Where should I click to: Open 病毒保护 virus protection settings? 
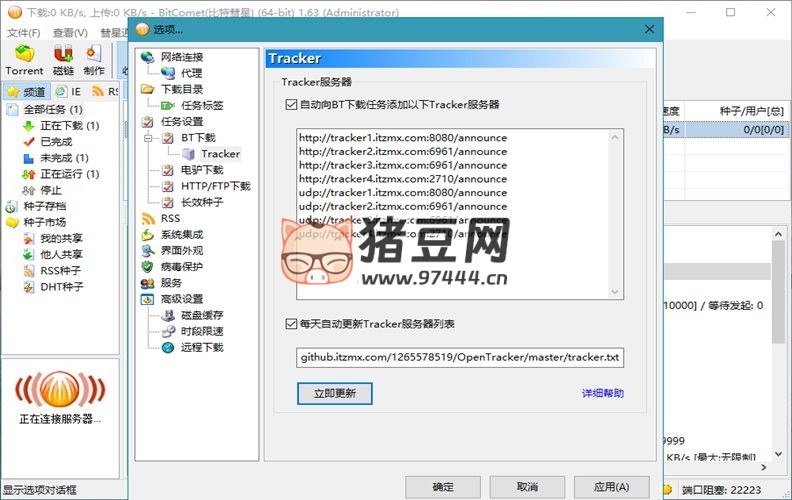coord(181,267)
